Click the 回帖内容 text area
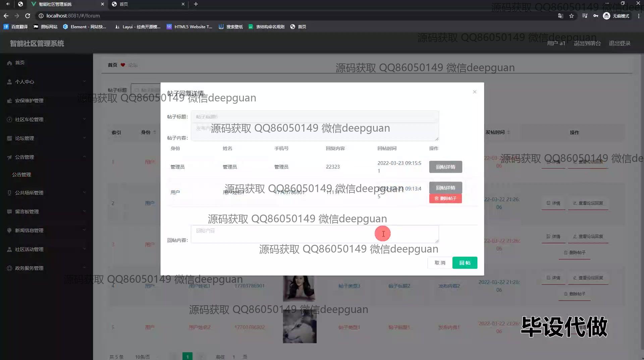Screen dimensions: 644x360 point(315,234)
